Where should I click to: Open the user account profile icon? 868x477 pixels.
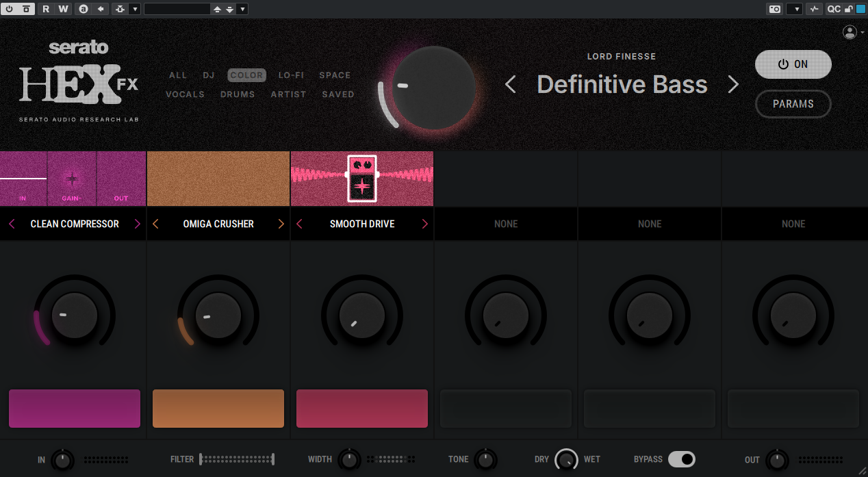[850, 32]
